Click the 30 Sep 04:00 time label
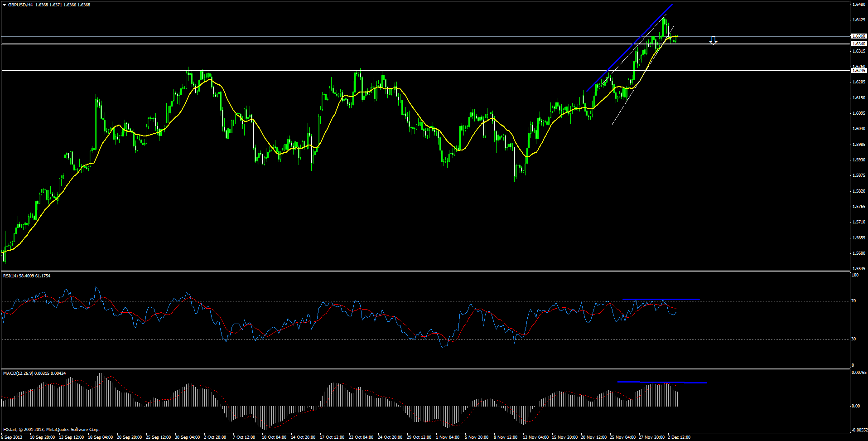Screen dimensions: 868x441 tap(188, 437)
